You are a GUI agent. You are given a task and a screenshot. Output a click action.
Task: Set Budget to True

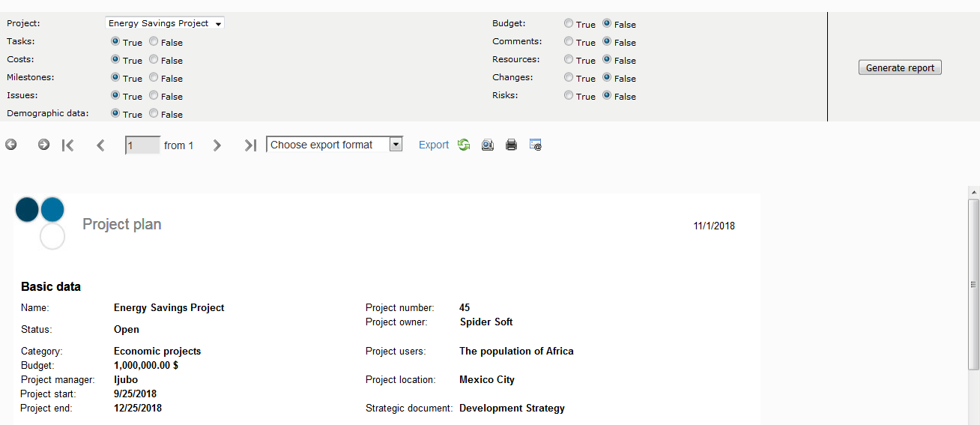[569, 24]
